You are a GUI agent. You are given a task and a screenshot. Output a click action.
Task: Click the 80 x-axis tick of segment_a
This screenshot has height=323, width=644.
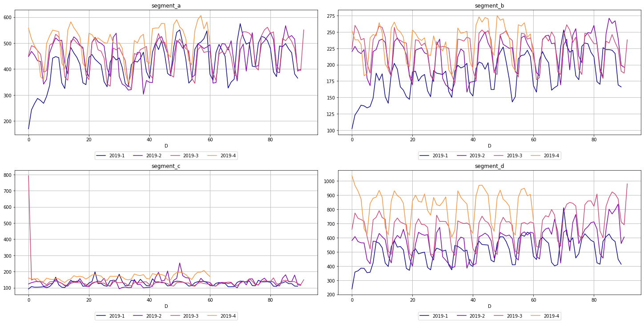(270, 139)
